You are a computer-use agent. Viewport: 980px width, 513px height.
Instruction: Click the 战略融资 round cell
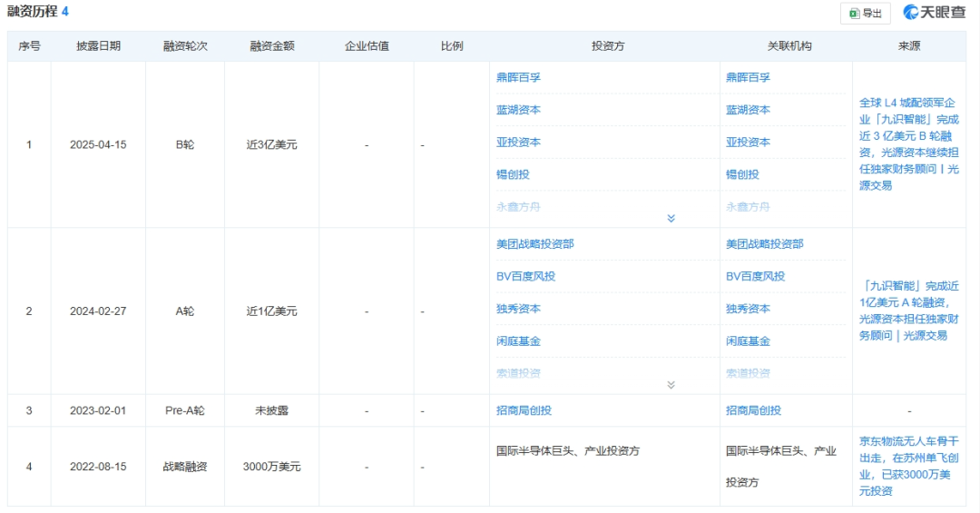[x=185, y=467]
